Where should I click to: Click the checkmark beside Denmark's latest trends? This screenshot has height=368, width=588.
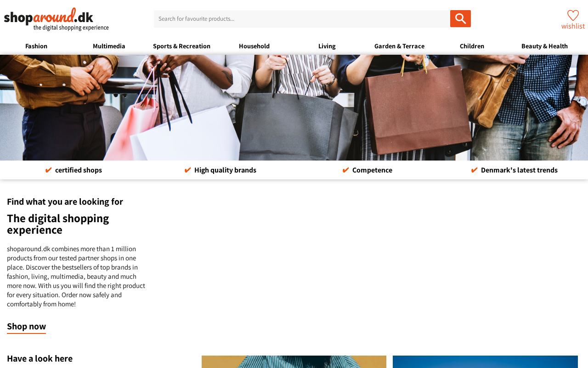tap(474, 170)
